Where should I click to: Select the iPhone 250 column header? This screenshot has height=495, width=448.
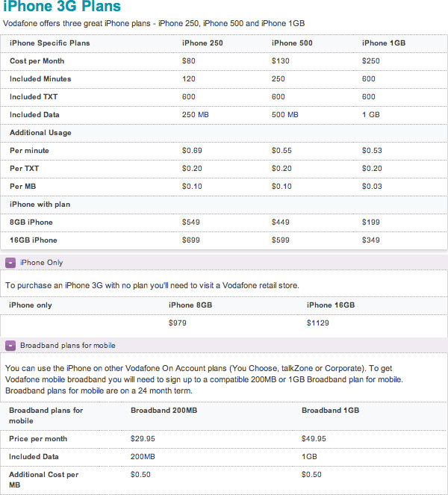coord(201,43)
